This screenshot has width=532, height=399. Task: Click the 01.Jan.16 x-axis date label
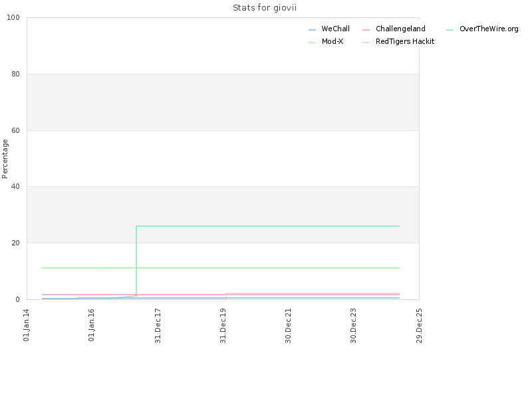coord(92,325)
